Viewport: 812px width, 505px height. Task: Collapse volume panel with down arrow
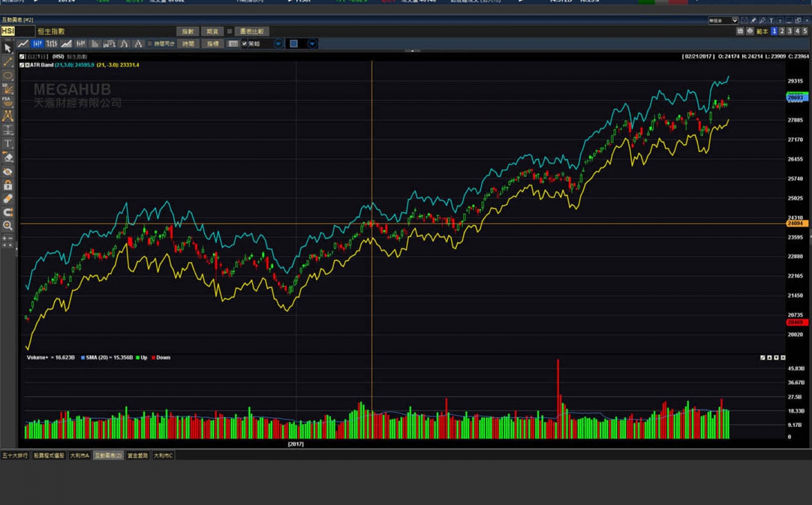point(776,358)
